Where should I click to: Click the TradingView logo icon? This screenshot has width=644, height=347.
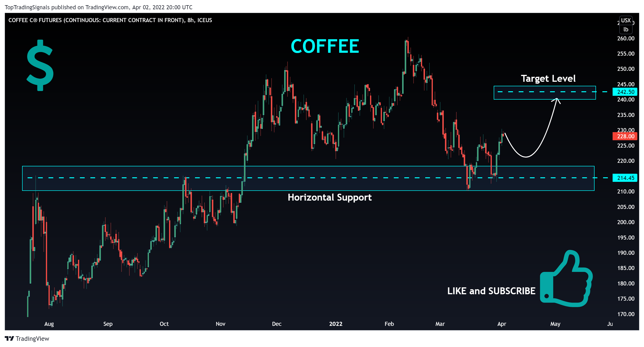(x=9, y=338)
